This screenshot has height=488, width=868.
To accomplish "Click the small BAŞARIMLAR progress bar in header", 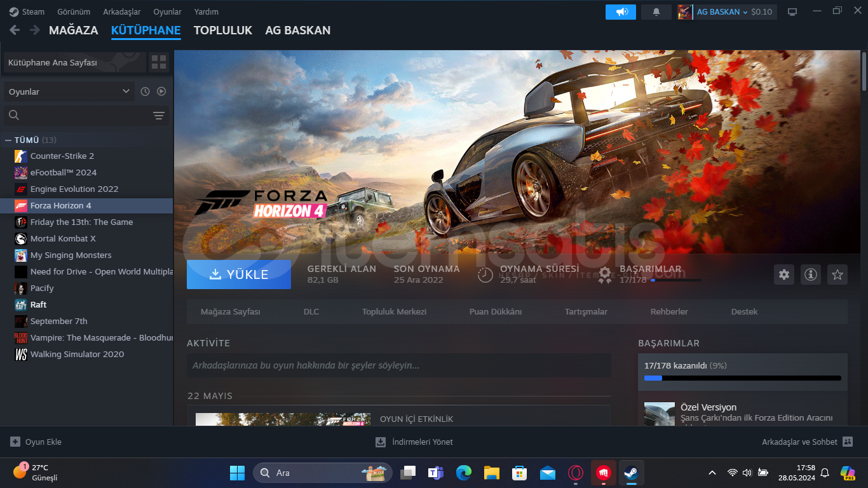I will tap(675, 280).
